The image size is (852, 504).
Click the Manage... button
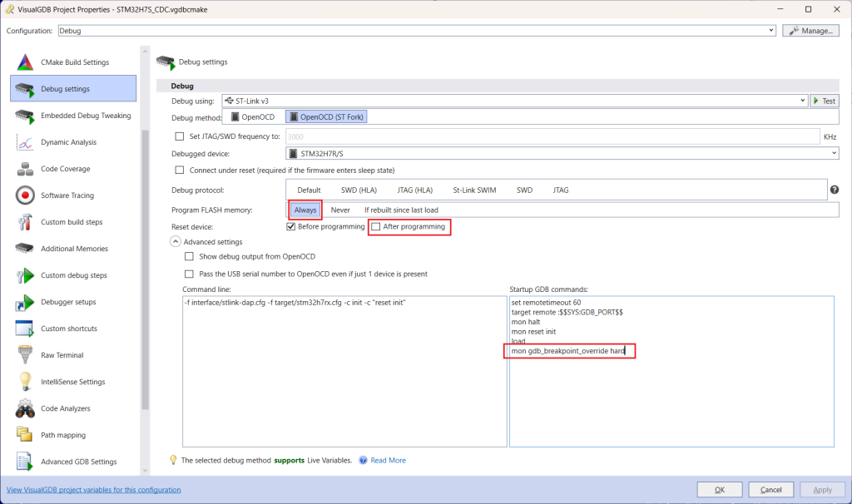click(x=810, y=31)
